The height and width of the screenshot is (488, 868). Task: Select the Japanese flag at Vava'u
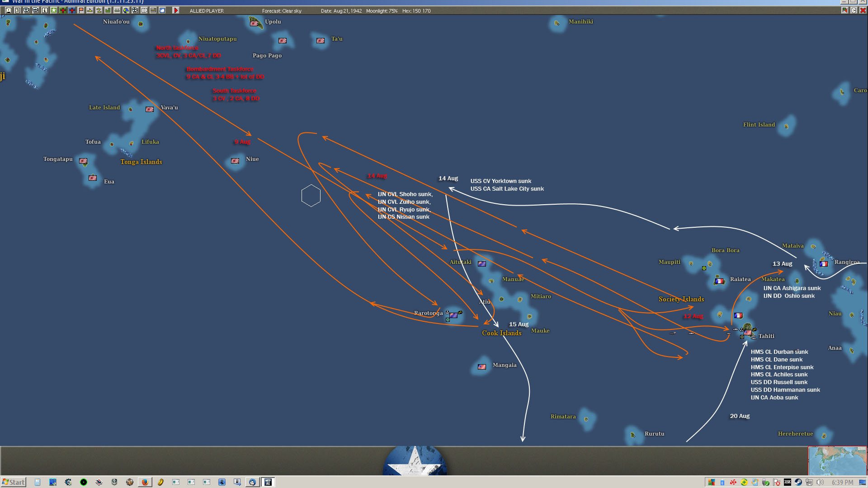click(150, 109)
